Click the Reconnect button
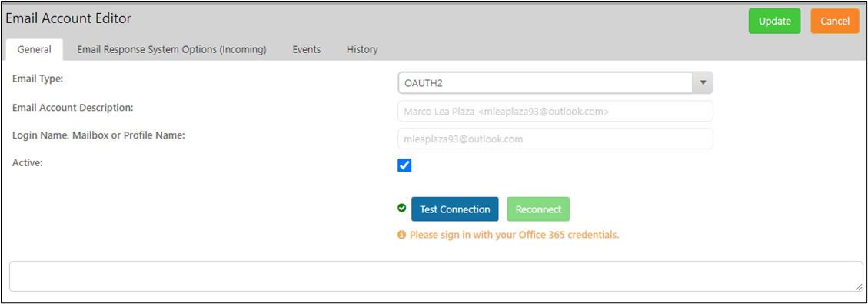 (538, 209)
